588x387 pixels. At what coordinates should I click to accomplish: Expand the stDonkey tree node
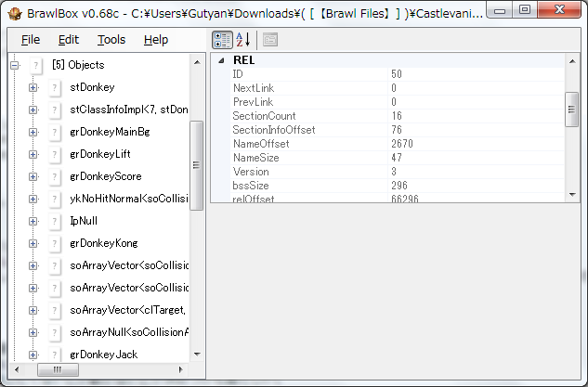pyautogui.click(x=33, y=87)
